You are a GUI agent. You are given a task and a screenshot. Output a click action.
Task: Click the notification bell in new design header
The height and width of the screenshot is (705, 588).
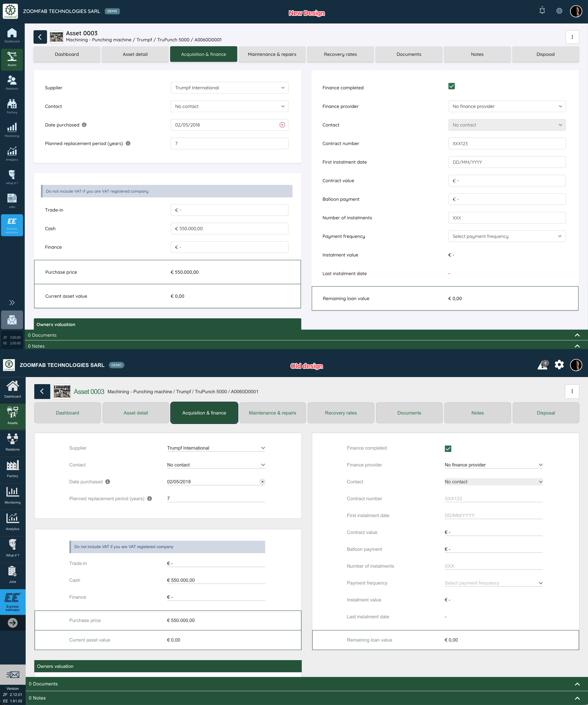click(x=542, y=11)
